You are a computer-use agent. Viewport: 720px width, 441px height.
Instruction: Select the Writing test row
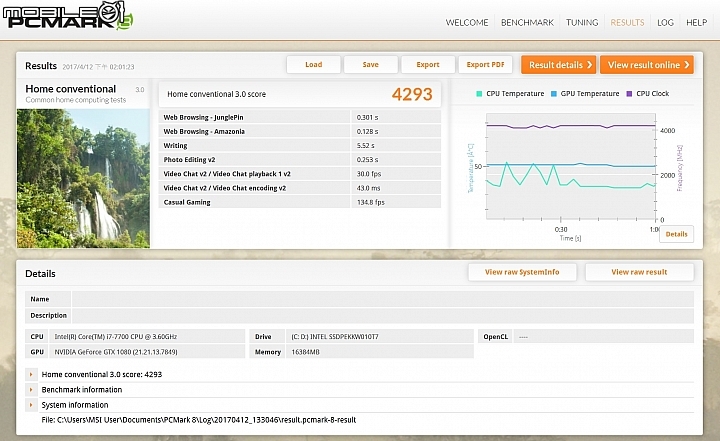click(x=300, y=146)
